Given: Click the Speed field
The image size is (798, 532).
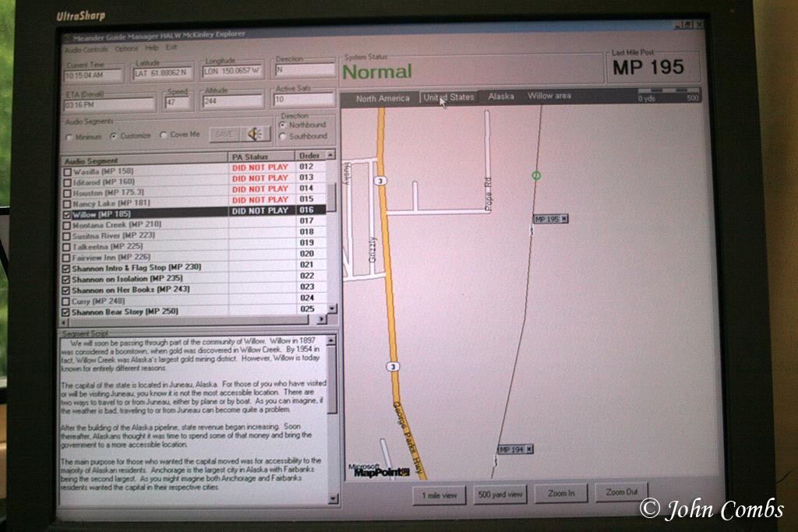Looking at the screenshot, I should click(x=178, y=102).
